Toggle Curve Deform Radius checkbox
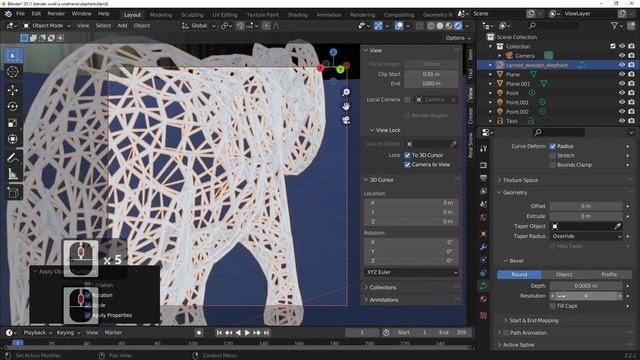This screenshot has height=360, width=640. click(553, 146)
